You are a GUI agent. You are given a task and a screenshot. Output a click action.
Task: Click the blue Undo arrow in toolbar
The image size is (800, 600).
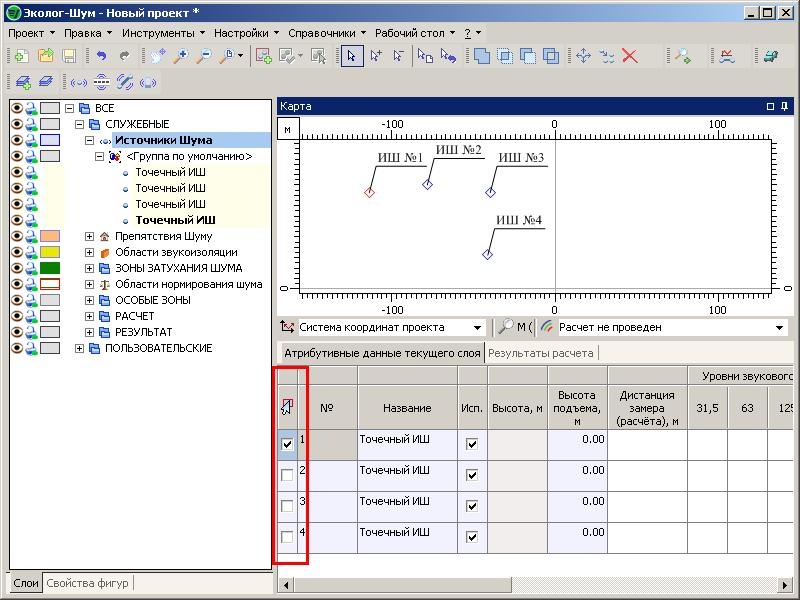(101, 57)
